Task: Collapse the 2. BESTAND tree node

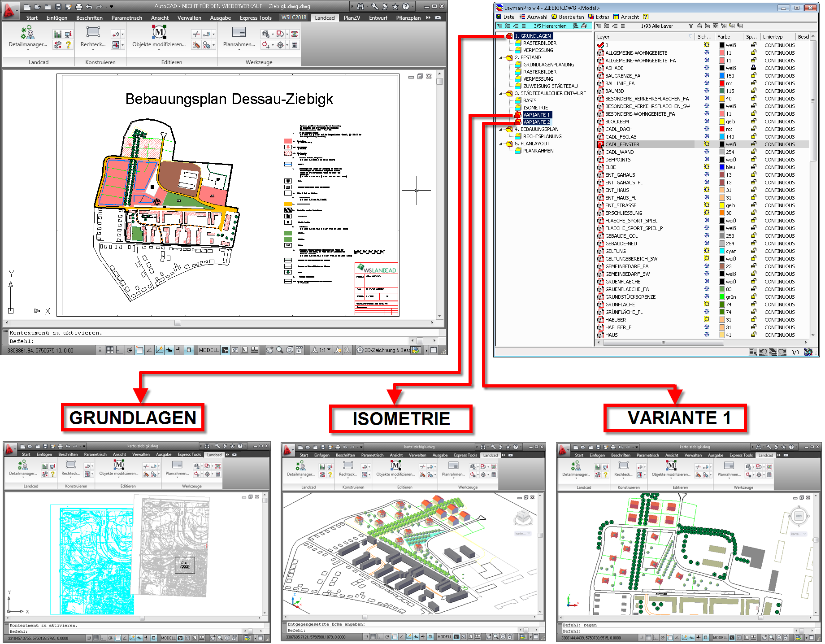Action: click(501, 57)
